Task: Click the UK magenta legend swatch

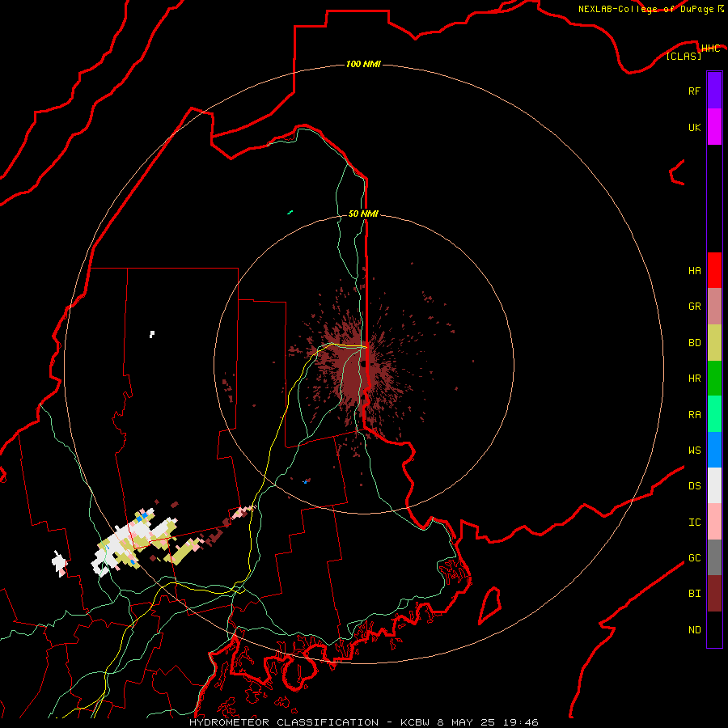Action: click(x=714, y=127)
